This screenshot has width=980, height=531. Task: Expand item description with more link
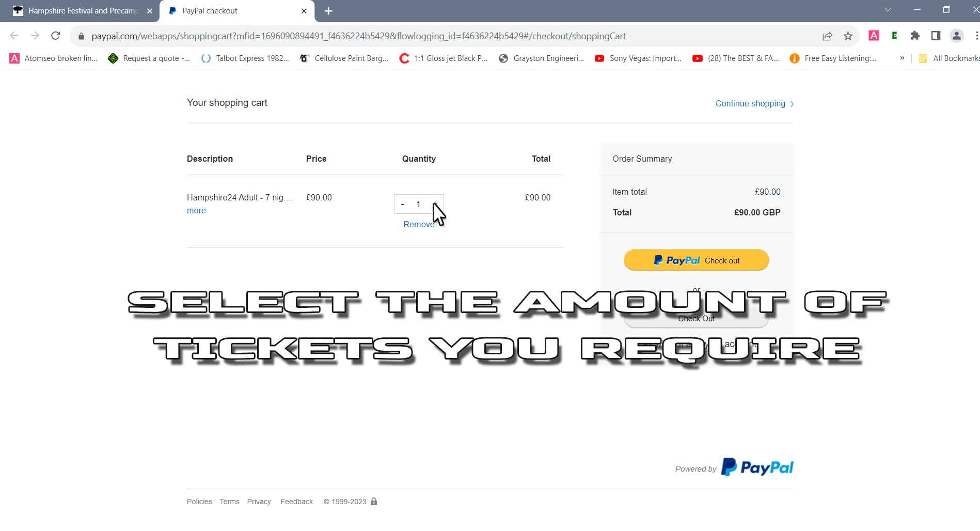[x=196, y=210]
